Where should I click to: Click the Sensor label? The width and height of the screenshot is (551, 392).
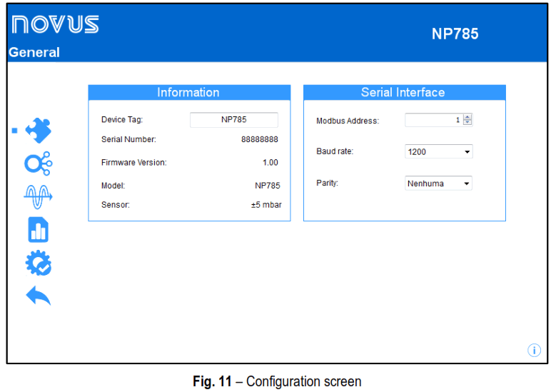115,205
